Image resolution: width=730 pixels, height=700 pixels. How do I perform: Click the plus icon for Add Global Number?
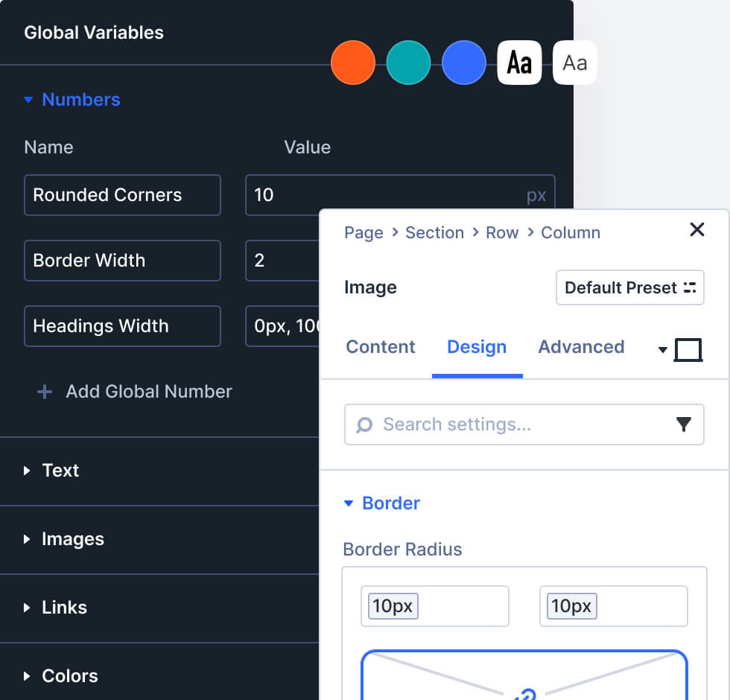click(45, 392)
